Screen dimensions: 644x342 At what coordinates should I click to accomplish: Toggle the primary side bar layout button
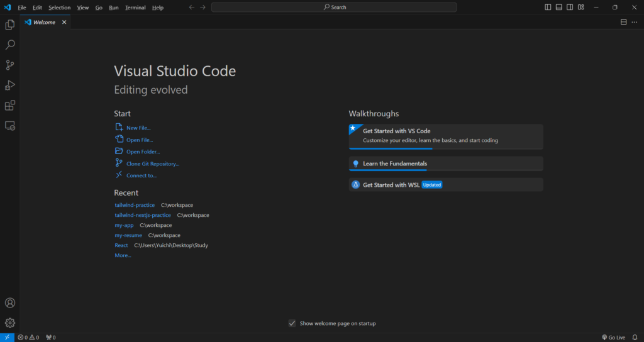tap(548, 8)
